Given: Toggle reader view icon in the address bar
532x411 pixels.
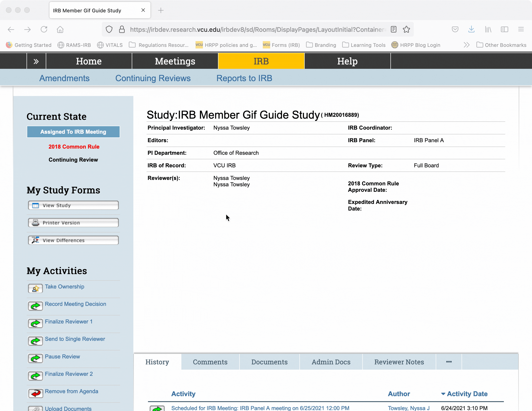Looking at the screenshot, I should coord(393,29).
